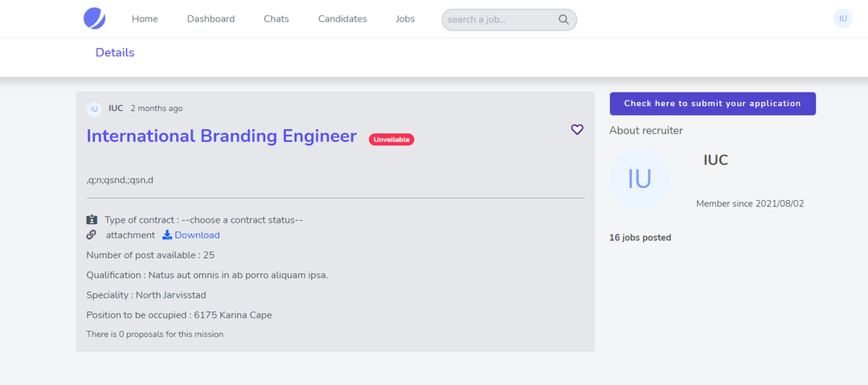The image size is (868, 385).
Task: Select the Jobs menu item
Action: click(x=405, y=19)
